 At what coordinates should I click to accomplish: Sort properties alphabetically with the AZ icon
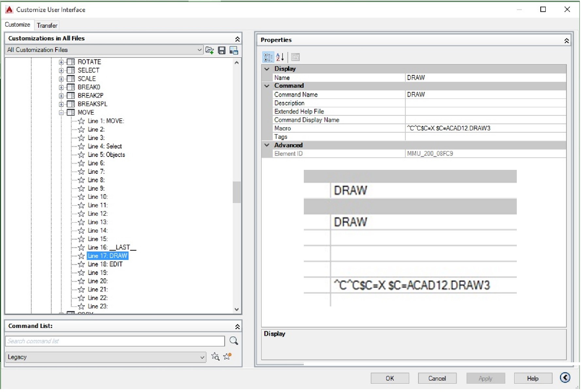[280, 57]
